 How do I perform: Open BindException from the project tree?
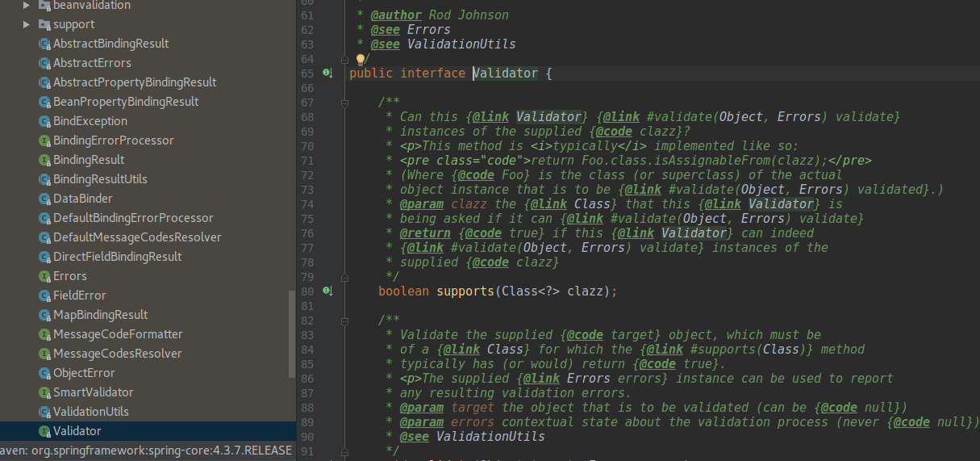(90, 121)
